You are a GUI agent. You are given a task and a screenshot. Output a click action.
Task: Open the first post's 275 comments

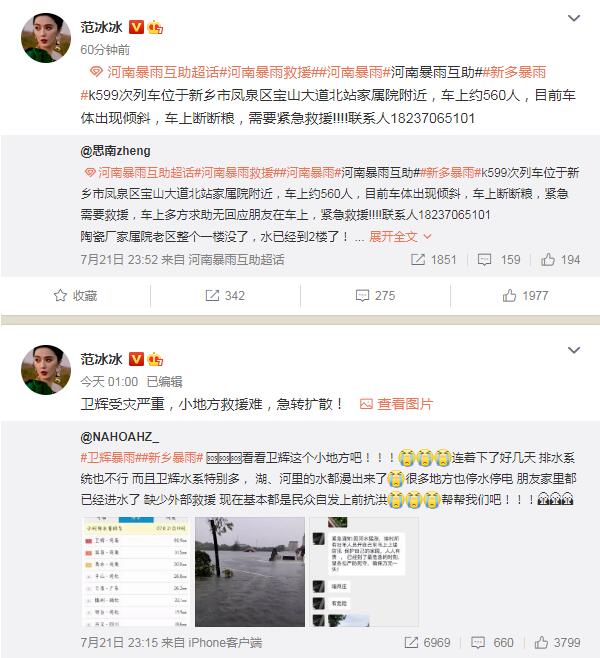click(375, 295)
